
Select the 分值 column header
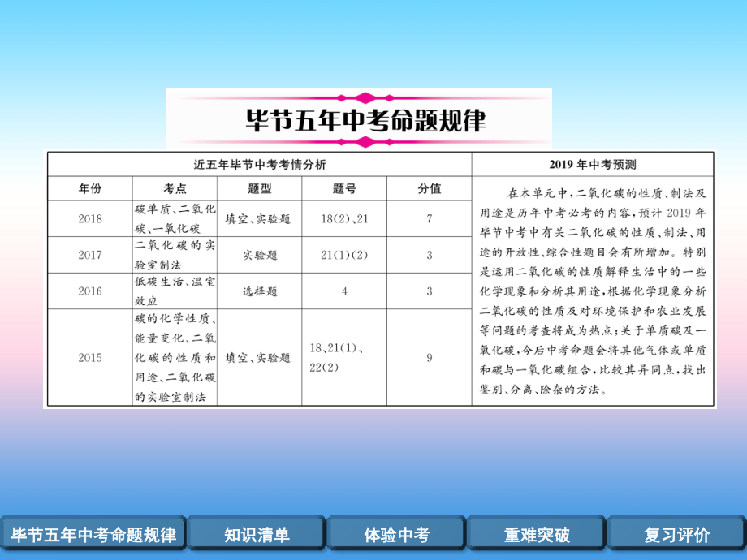click(430, 188)
